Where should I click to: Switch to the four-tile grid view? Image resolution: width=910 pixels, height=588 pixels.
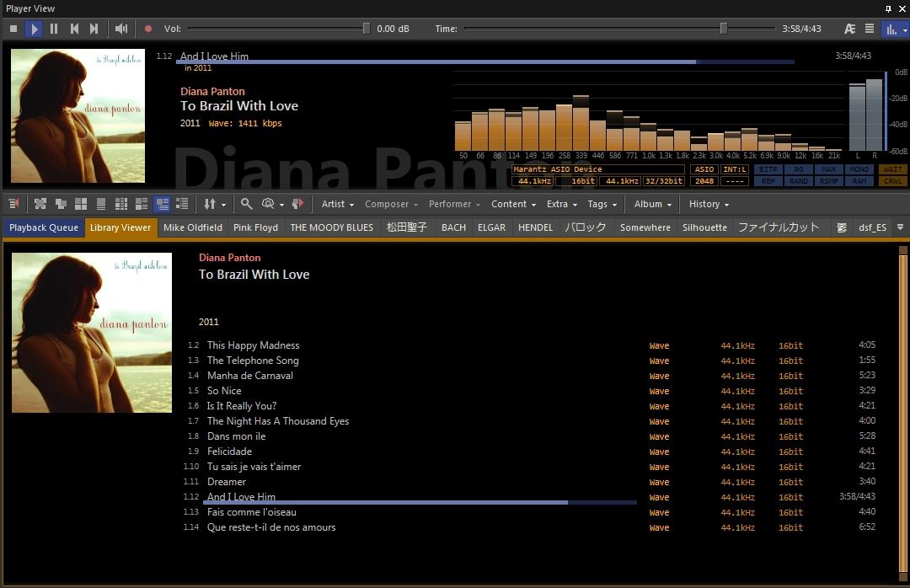pyautogui.click(x=81, y=204)
